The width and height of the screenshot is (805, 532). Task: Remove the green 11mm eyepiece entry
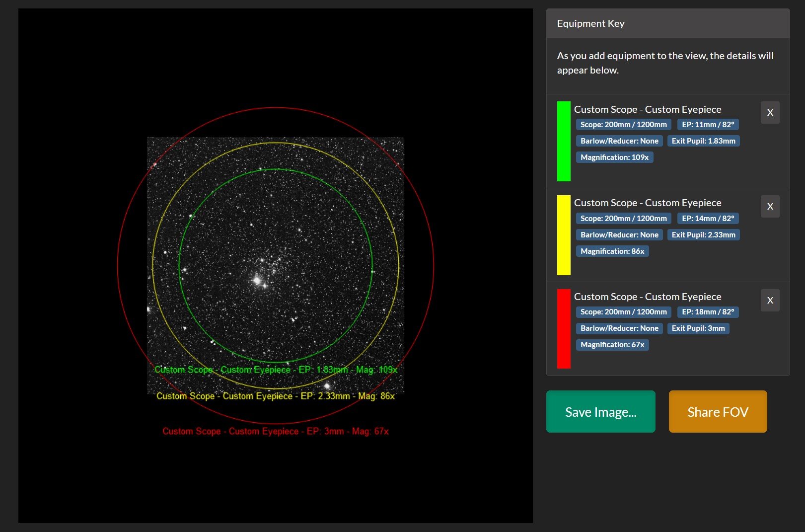pyautogui.click(x=770, y=113)
